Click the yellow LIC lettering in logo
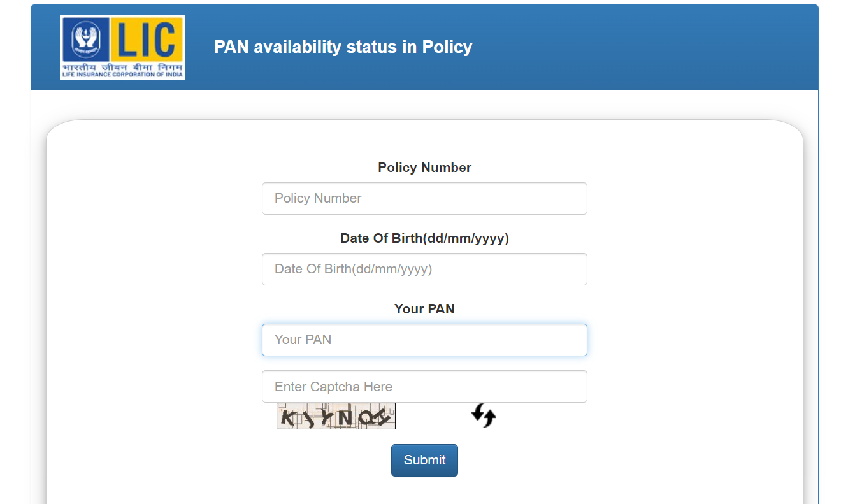 click(x=147, y=40)
